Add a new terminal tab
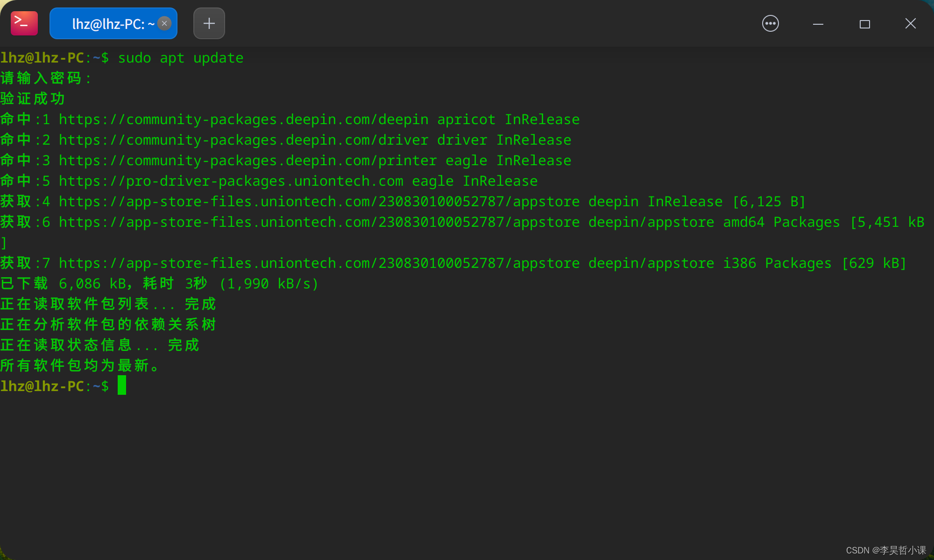This screenshot has height=560, width=934. (x=209, y=23)
